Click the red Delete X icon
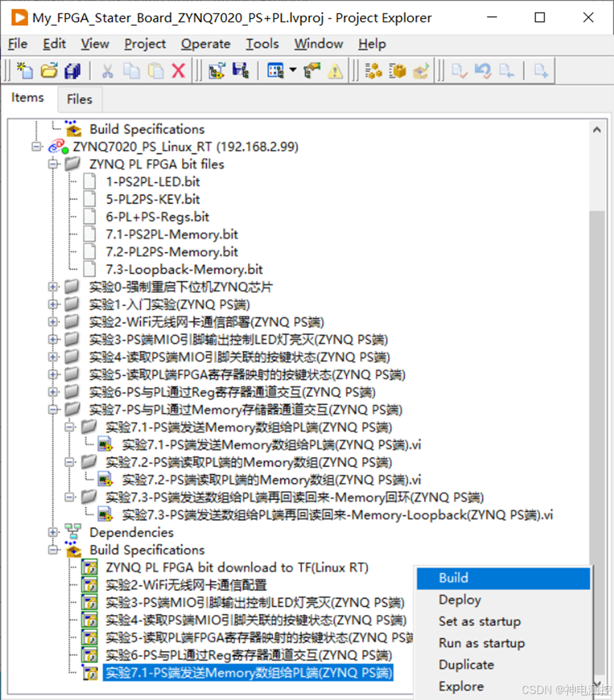The image size is (614, 700). (x=179, y=71)
